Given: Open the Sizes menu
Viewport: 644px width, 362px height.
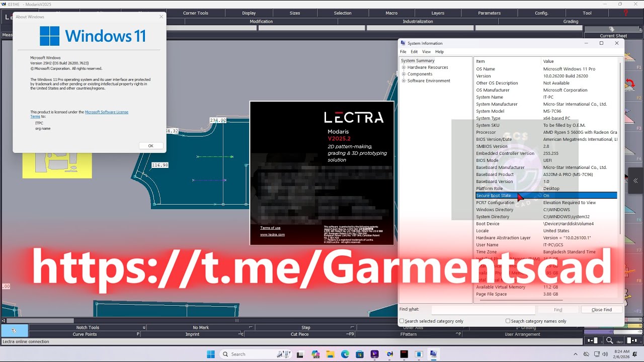Looking at the screenshot, I should tap(295, 13).
